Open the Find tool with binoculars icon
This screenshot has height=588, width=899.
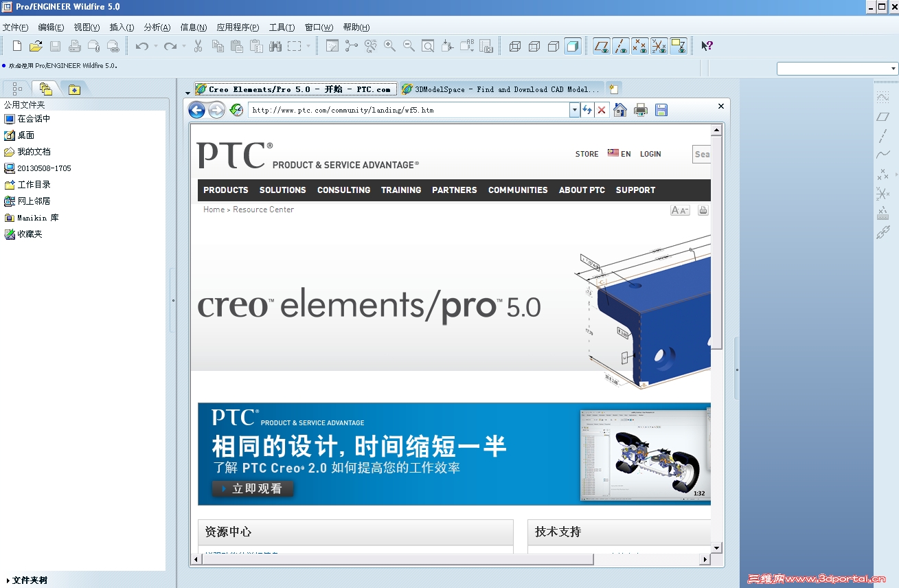pyautogui.click(x=275, y=46)
